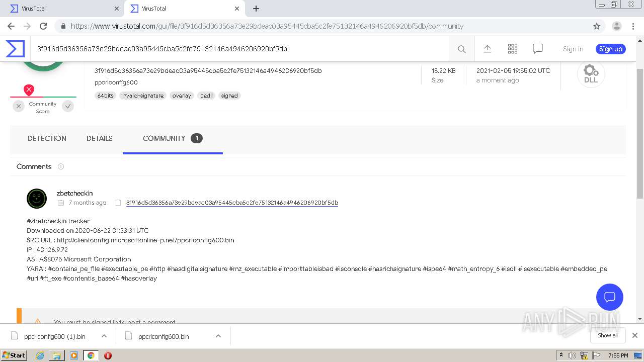Click the browser back arrow

[11, 26]
